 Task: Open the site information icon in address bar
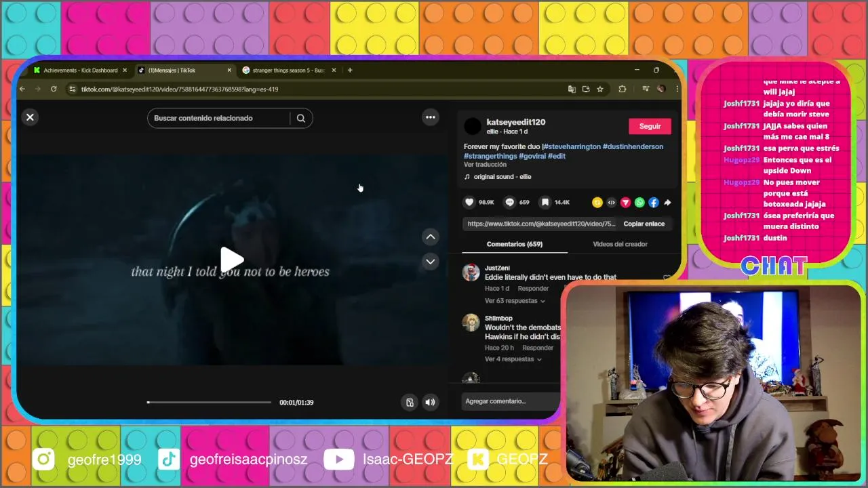(72, 89)
